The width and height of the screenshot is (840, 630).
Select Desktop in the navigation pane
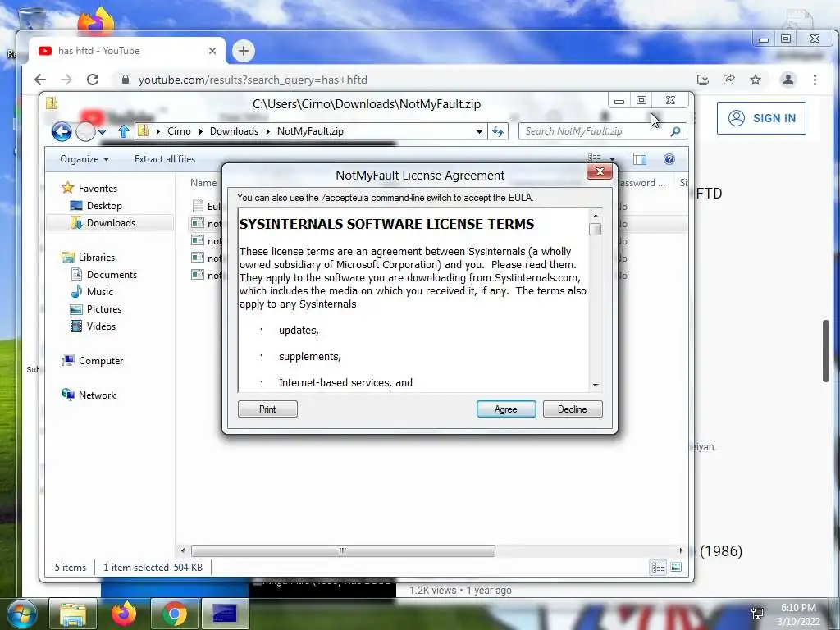[104, 206]
